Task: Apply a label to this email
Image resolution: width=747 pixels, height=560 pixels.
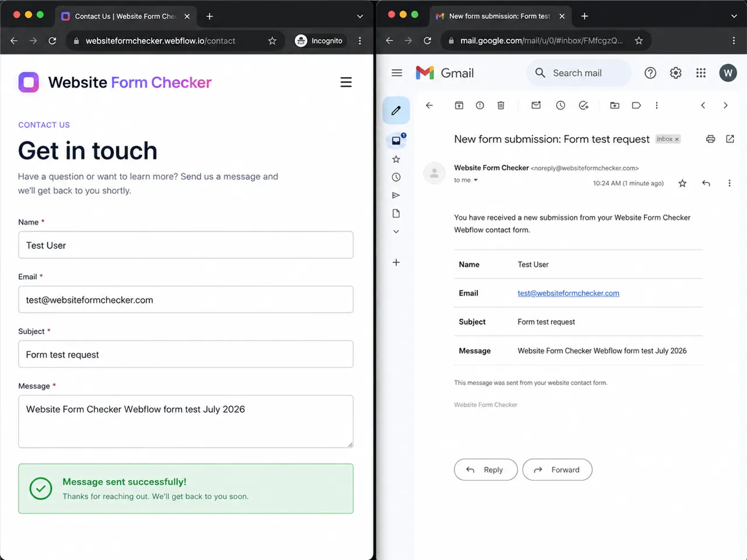Action: (x=637, y=106)
